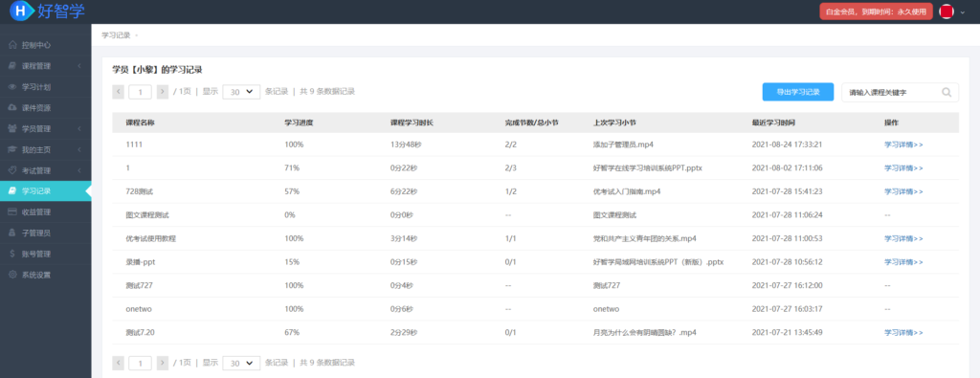The image size is (980, 378).
Task: Click the onetwo course name in first column
Action: tap(140, 309)
